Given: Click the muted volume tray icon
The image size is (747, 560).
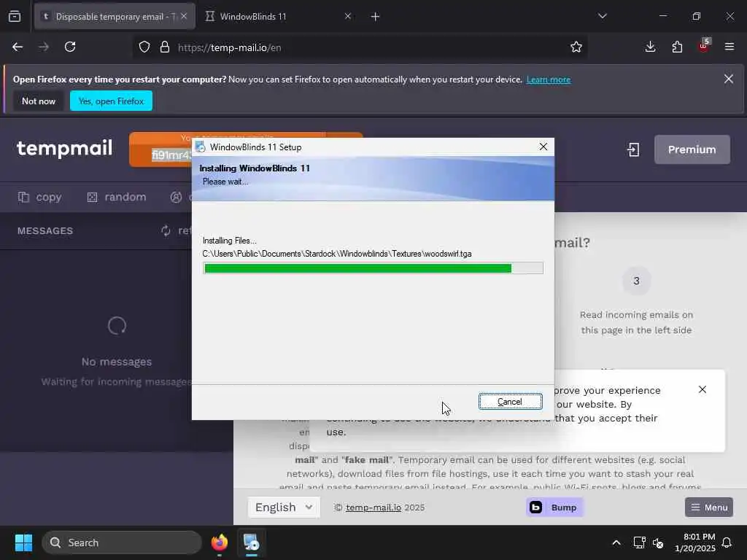Looking at the screenshot, I should [659, 542].
